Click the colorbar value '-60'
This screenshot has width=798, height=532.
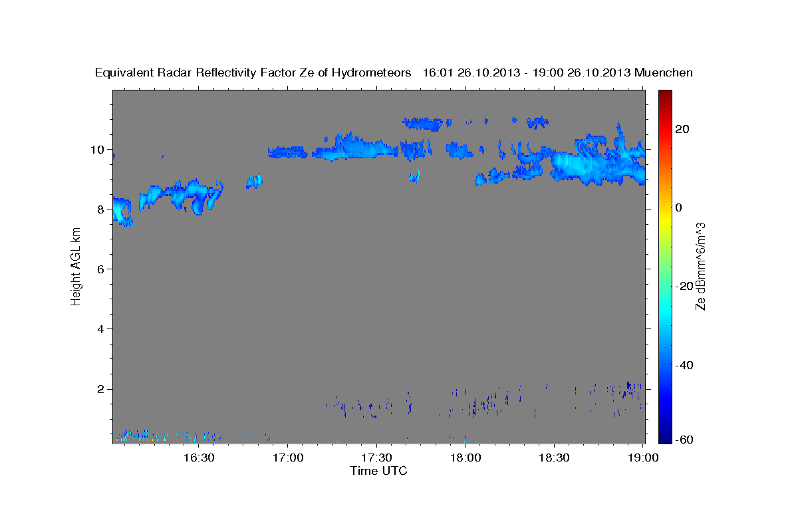[x=685, y=439]
